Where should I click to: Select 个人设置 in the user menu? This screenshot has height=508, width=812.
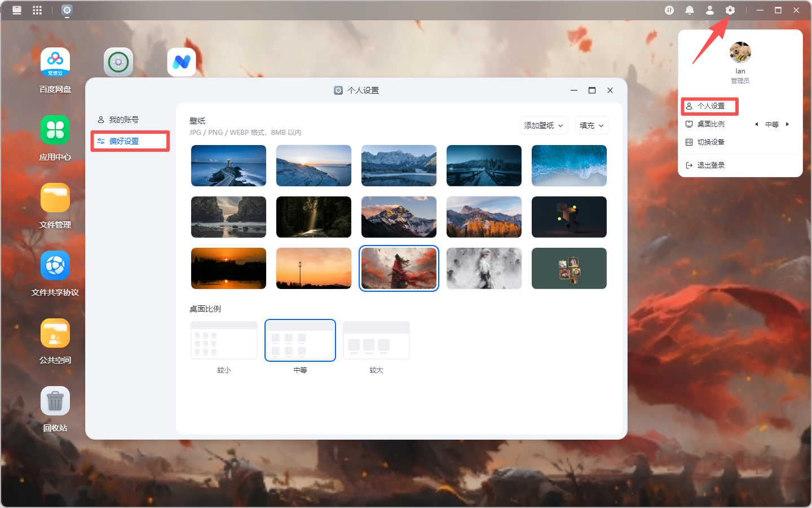tap(710, 106)
